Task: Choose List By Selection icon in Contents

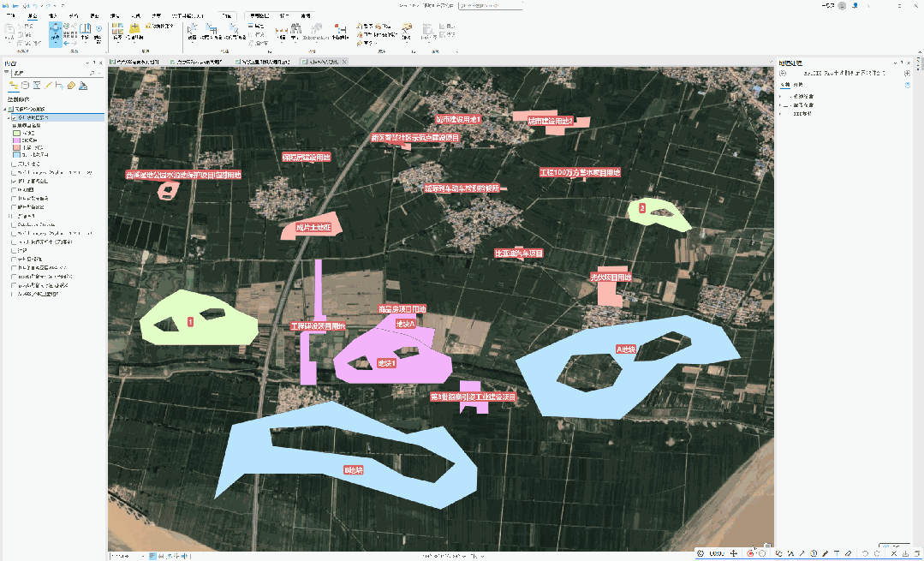Action: [x=37, y=86]
